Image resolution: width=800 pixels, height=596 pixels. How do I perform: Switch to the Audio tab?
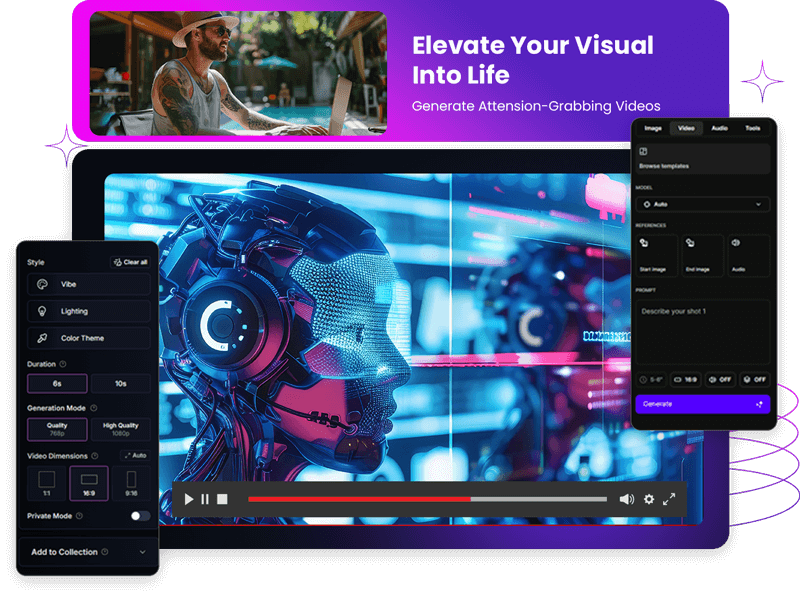719,128
